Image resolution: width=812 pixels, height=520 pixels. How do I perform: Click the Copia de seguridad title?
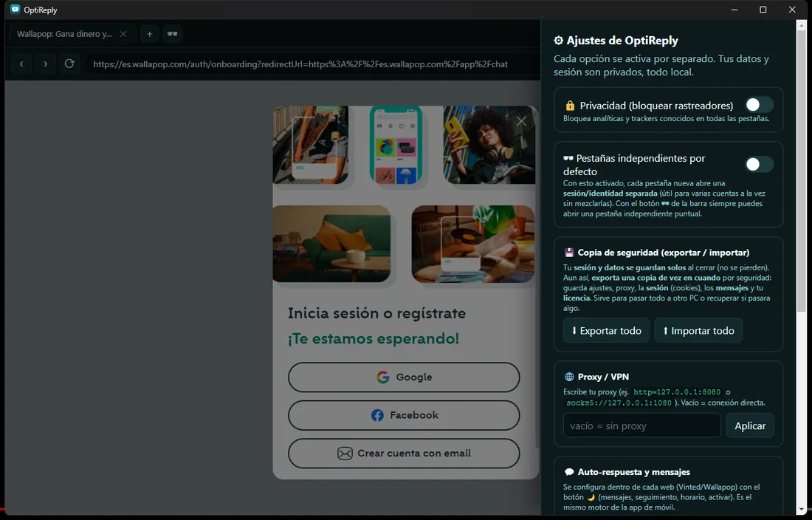pyautogui.click(x=664, y=253)
